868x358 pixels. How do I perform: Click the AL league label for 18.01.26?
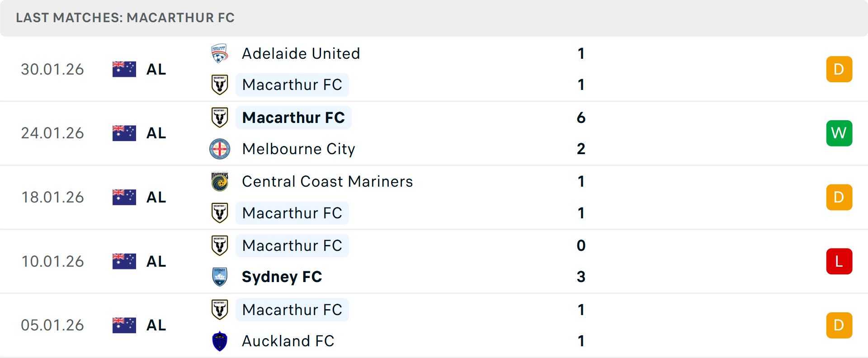click(x=156, y=197)
